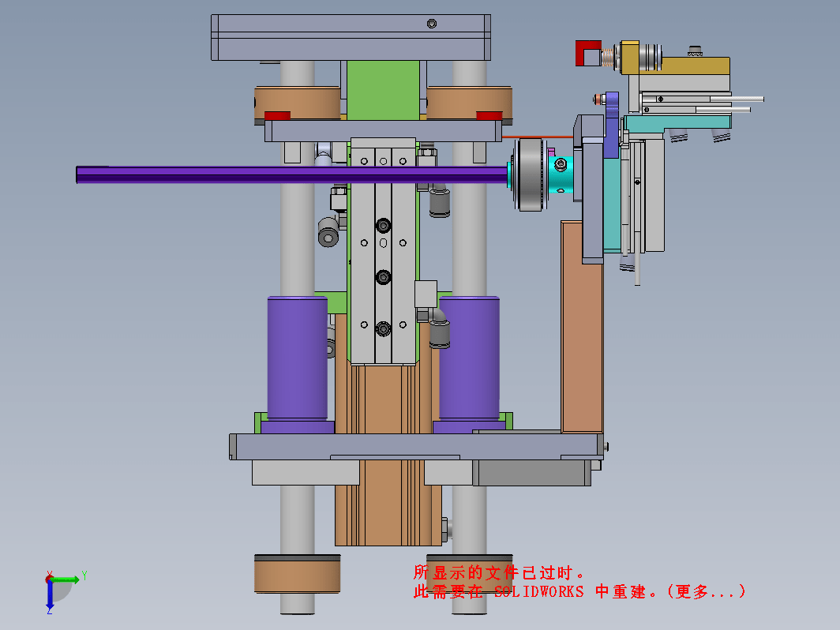Select the top gray plate with screw hole
Screen dimensions: 840x630
351,38
